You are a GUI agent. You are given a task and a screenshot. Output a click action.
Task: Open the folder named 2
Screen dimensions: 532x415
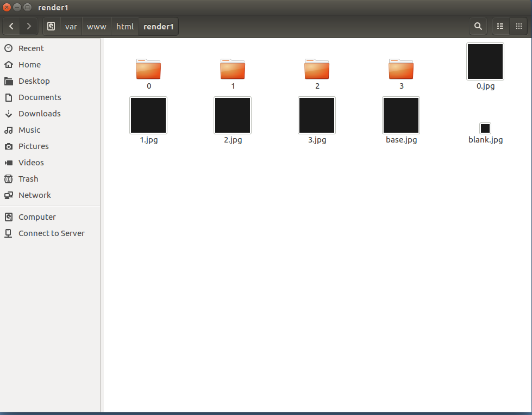pos(317,68)
